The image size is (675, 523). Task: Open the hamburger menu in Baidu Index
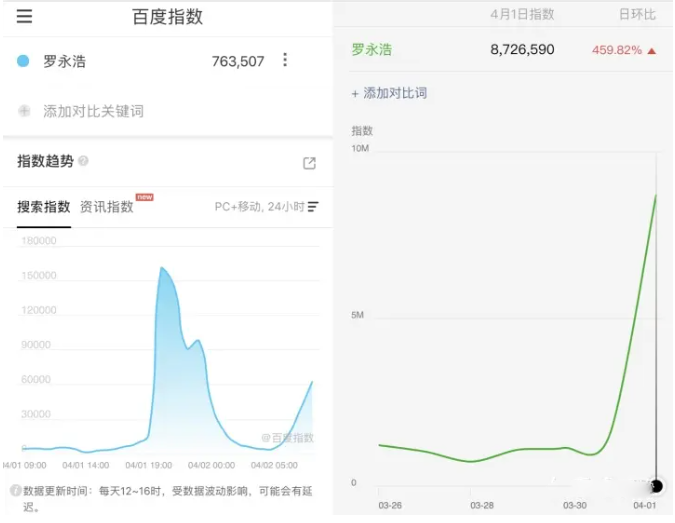click(x=25, y=16)
